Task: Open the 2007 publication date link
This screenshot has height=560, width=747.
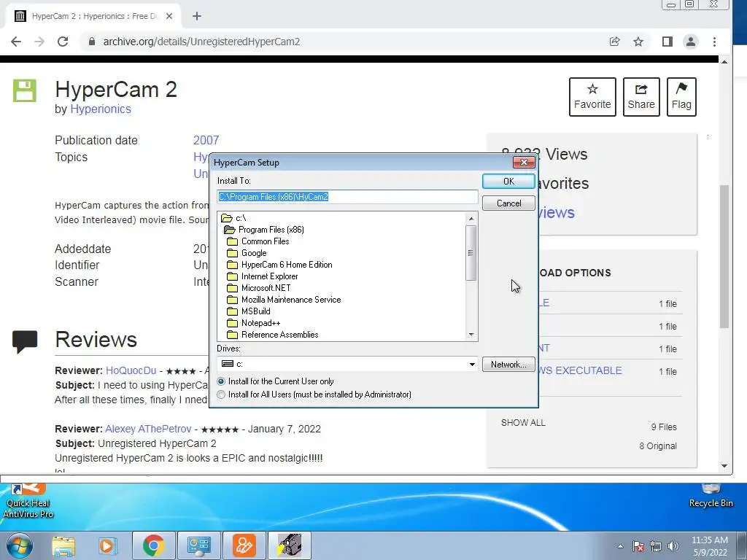Action: [206, 141]
